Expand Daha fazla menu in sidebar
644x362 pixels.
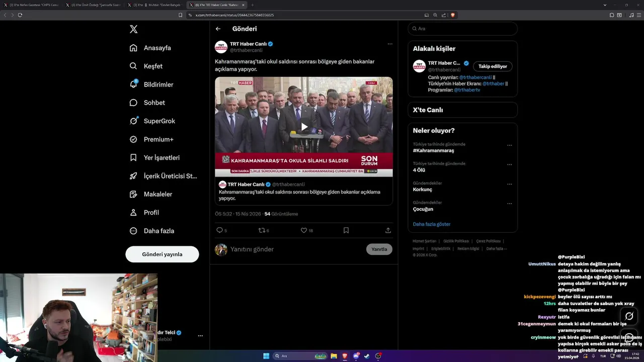coord(152,231)
